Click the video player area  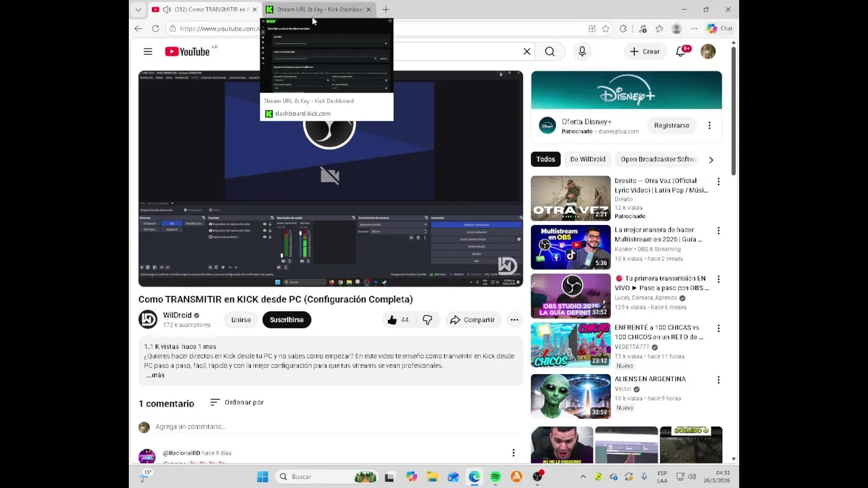coord(330,178)
